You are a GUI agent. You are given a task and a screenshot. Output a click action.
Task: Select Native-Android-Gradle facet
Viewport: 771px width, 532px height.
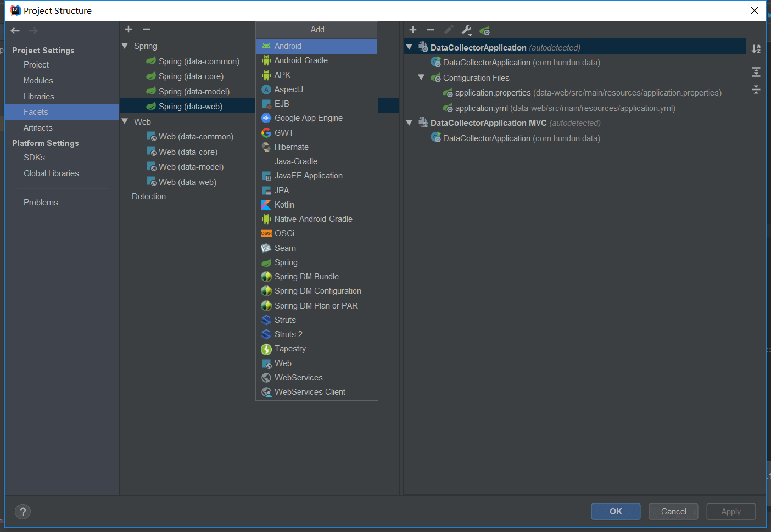click(316, 219)
